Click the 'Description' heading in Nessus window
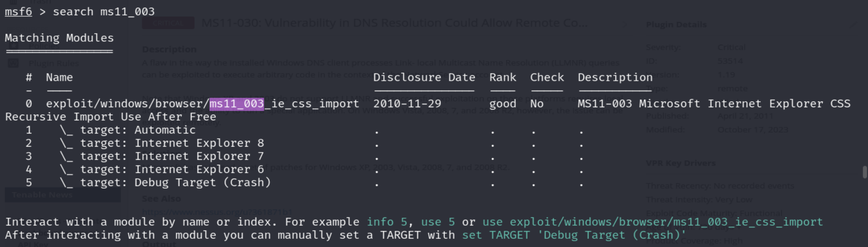The height and width of the screenshot is (247, 868). [169, 49]
